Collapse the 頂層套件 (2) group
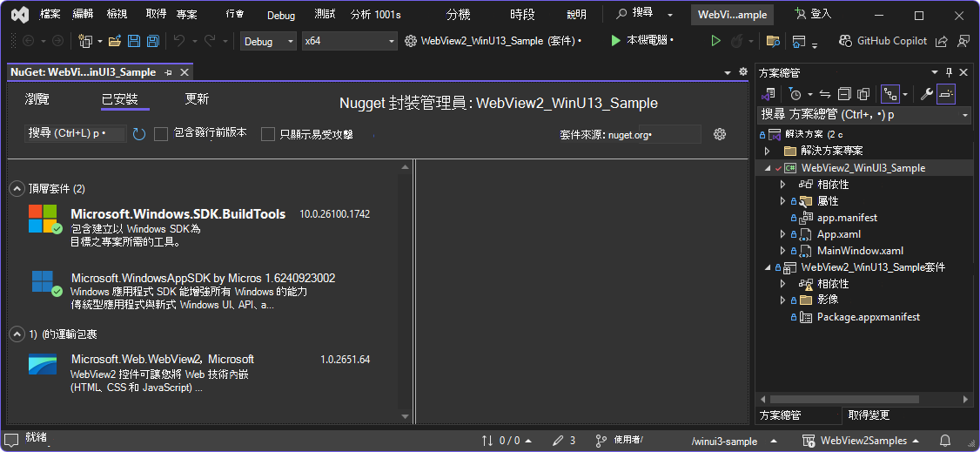 17,189
